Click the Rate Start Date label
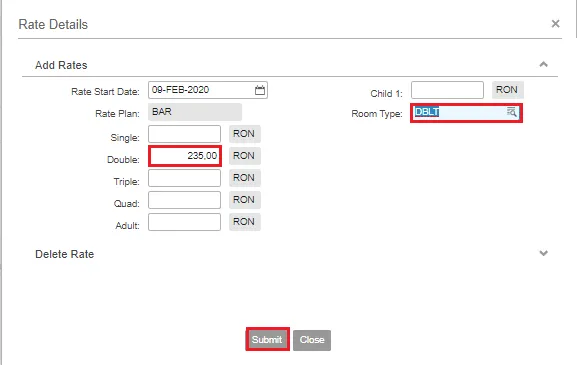 click(x=105, y=92)
